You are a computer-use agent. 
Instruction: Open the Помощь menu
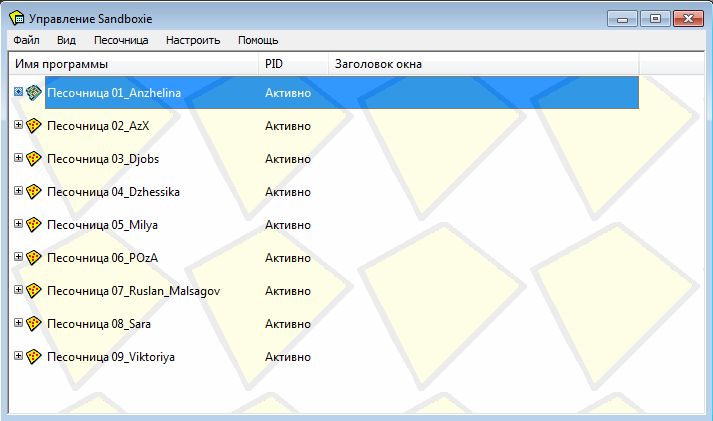[x=258, y=40]
